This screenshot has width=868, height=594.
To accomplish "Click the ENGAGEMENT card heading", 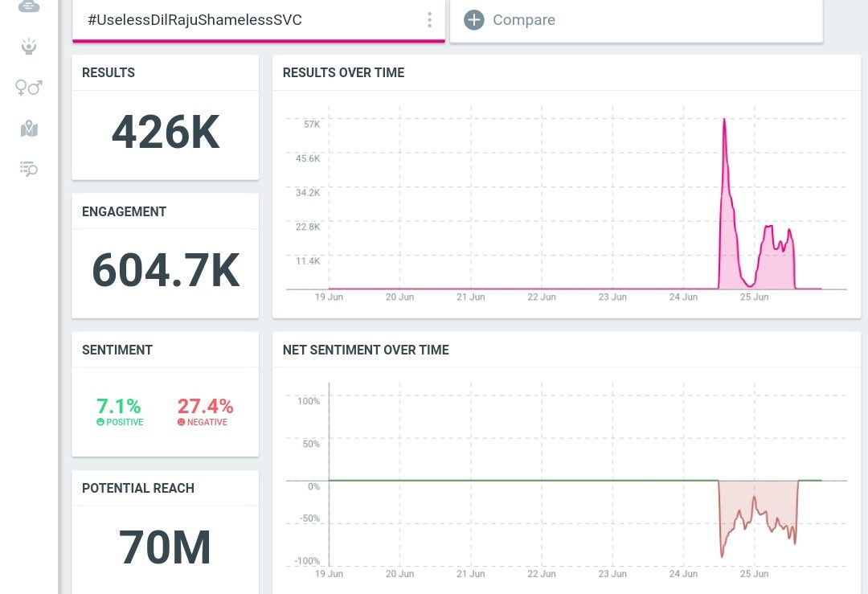I will click(124, 211).
